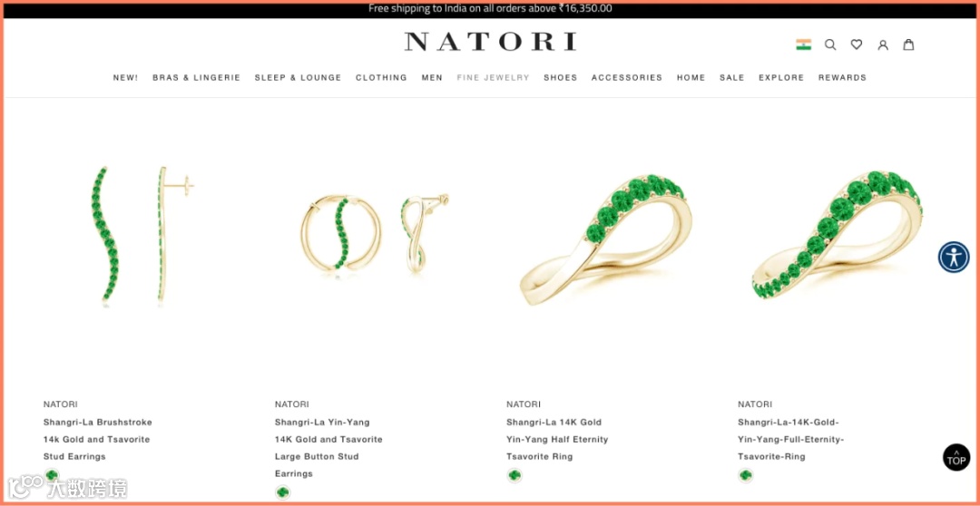Open the shopping bag icon
This screenshot has width=980, height=506.
[x=908, y=44]
